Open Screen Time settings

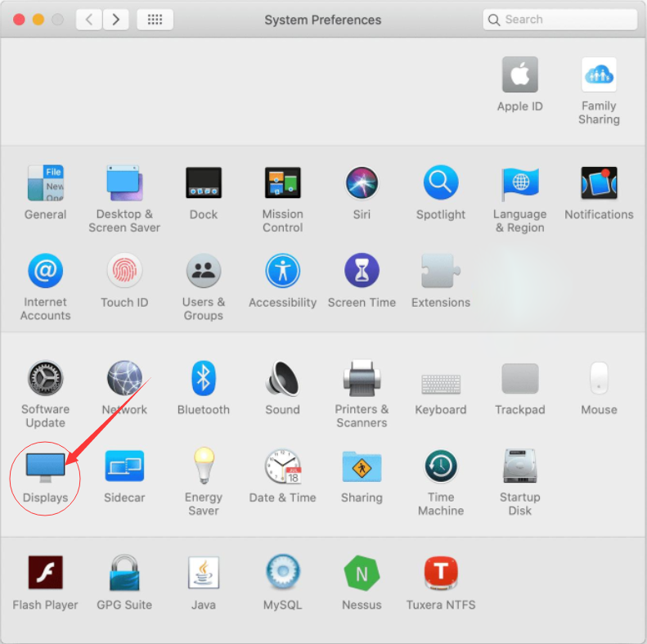(x=362, y=271)
